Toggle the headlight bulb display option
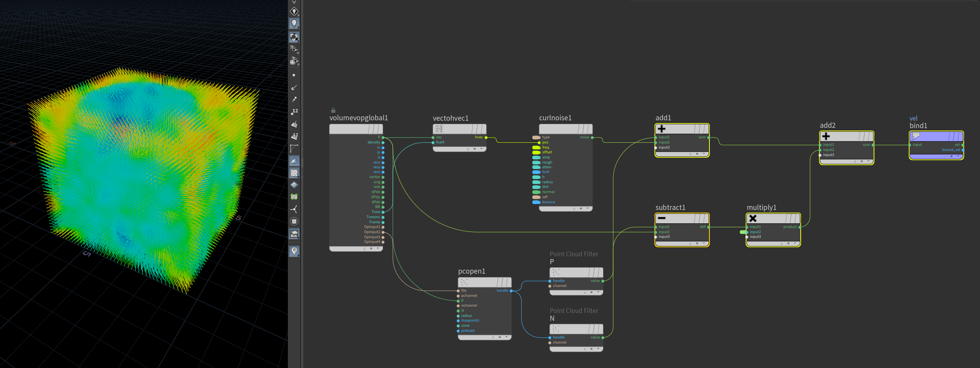Viewport: 980px width, 368px height. (x=294, y=24)
